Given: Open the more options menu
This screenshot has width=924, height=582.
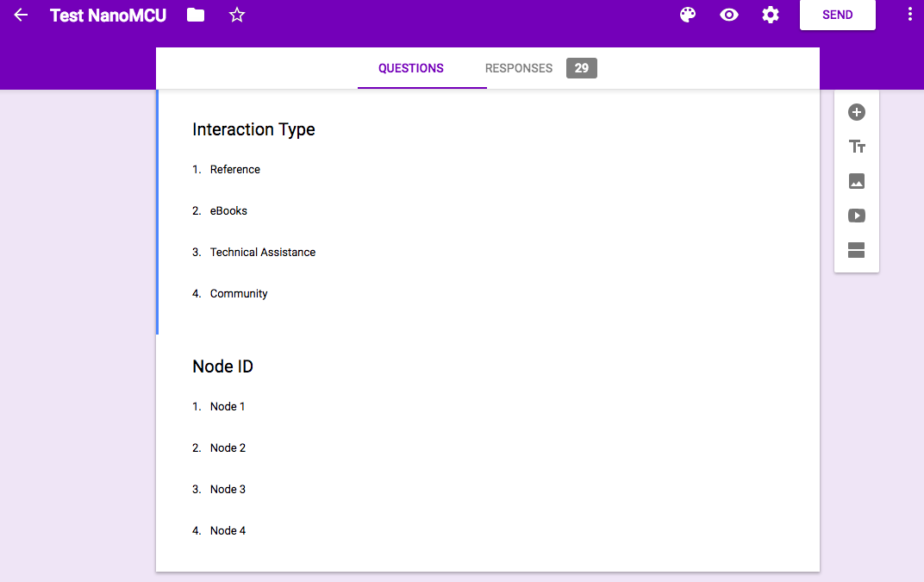Looking at the screenshot, I should click(910, 15).
